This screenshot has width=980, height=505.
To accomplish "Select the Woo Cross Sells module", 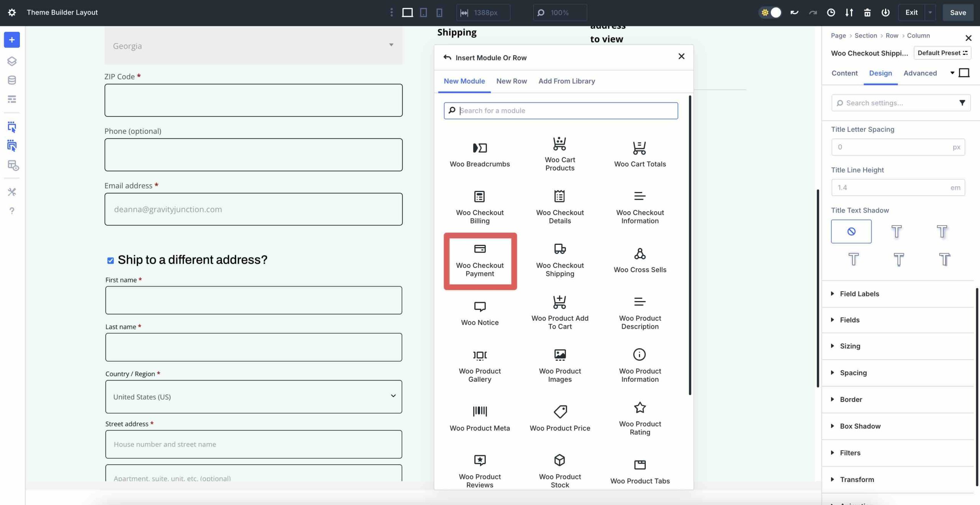I will (x=639, y=260).
